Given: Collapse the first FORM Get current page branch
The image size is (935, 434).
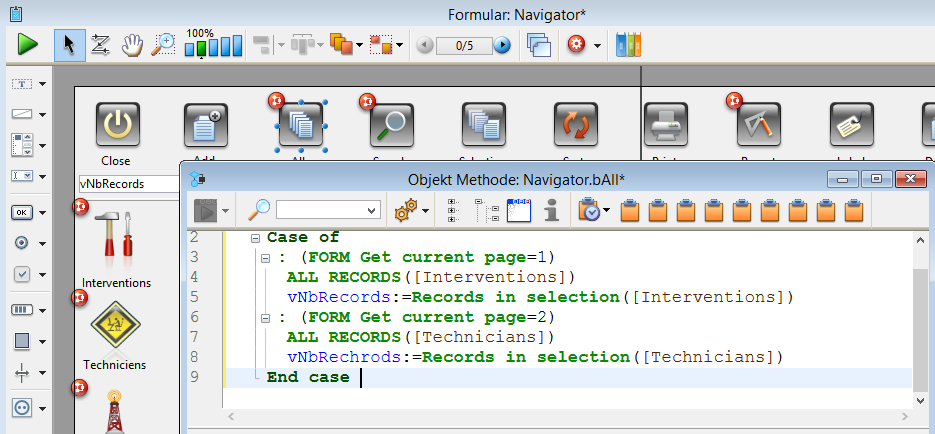Looking at the screenshot, I should (x=265, y=258).
